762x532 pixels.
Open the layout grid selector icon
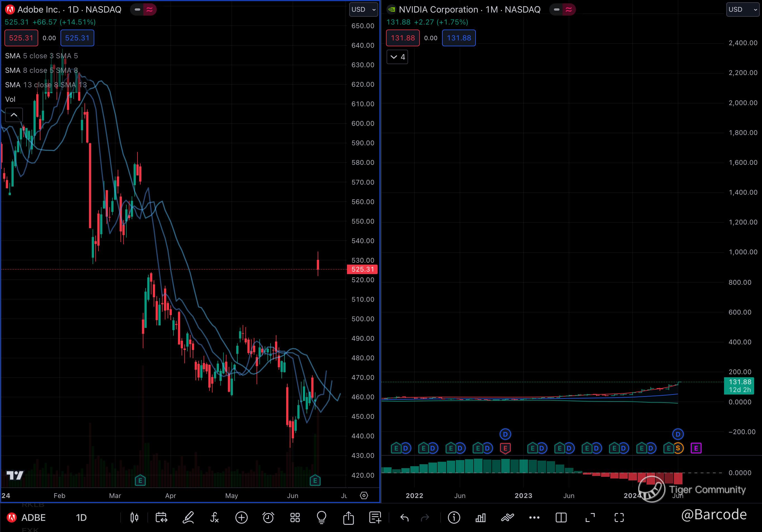click(x=295, y=518)
